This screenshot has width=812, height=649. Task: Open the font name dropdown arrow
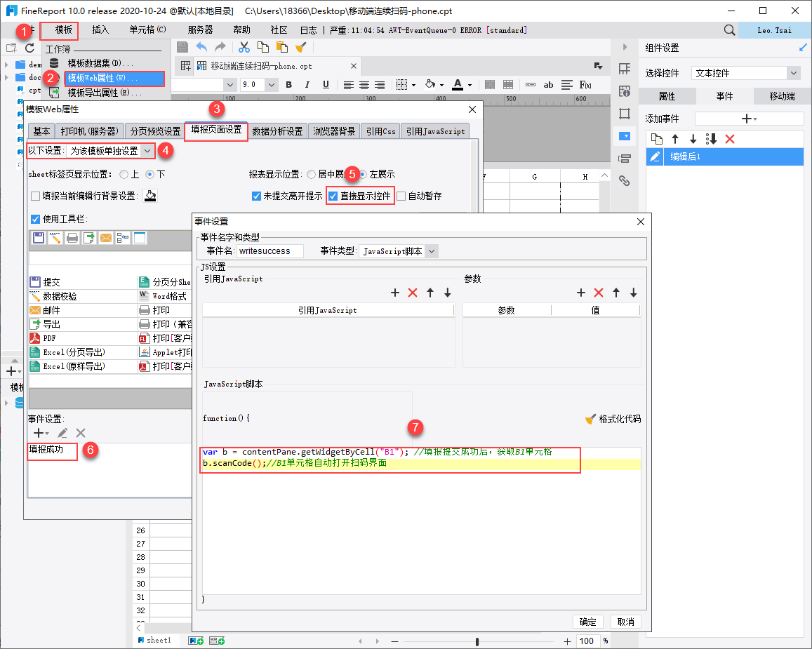click(230, 84)
